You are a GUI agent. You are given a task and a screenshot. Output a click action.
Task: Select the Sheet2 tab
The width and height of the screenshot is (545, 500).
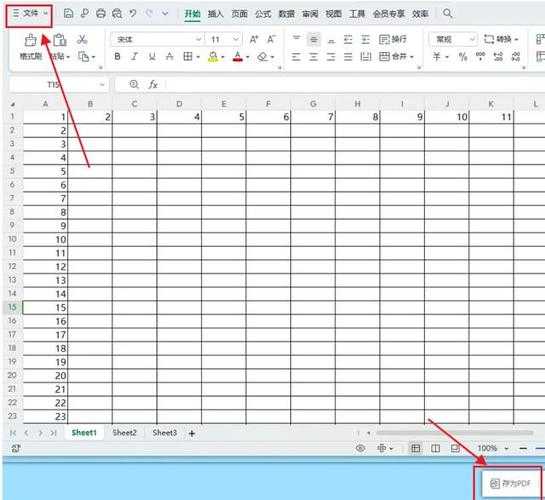(124, 433)
